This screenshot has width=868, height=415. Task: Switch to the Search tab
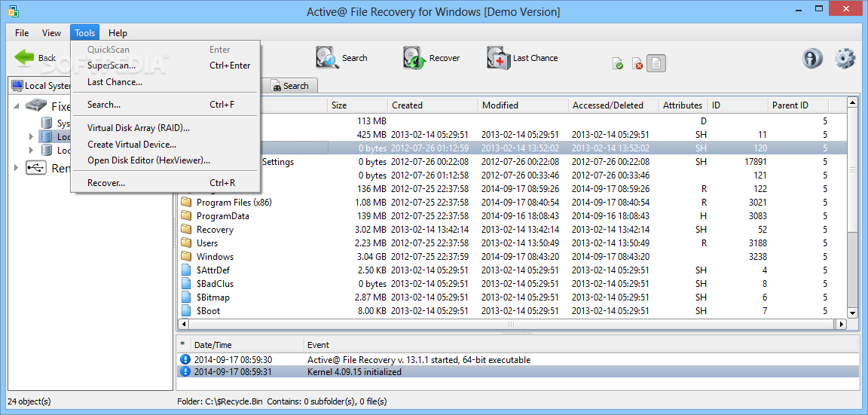290,86
